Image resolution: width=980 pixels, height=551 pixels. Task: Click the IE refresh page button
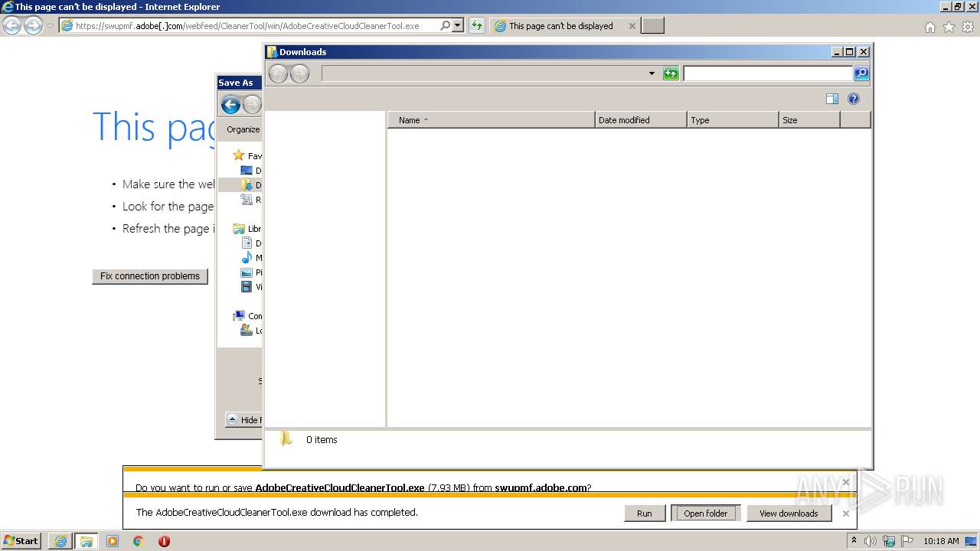point(477,26)
